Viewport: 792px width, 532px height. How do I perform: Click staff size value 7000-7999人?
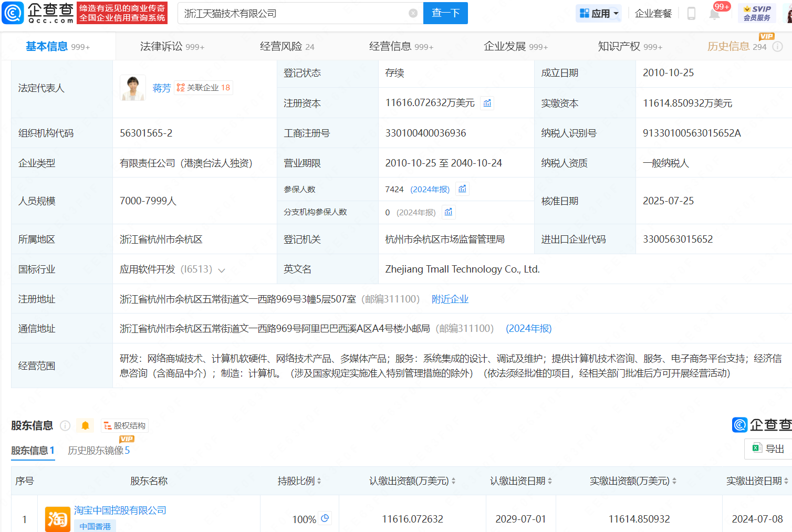(x=148, y=201)
